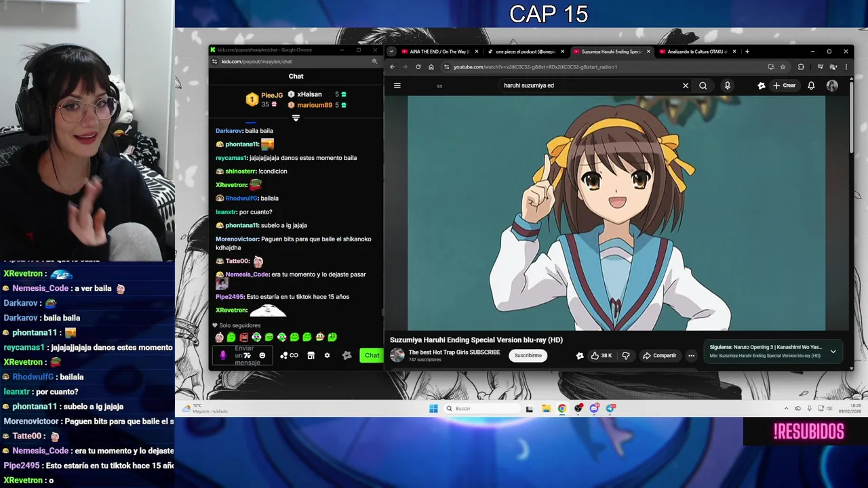This screenshot has height=488, width=868.
Task: Open more actions three-dot menu under video
Action: pyautogui.click(x=691, y=355)
